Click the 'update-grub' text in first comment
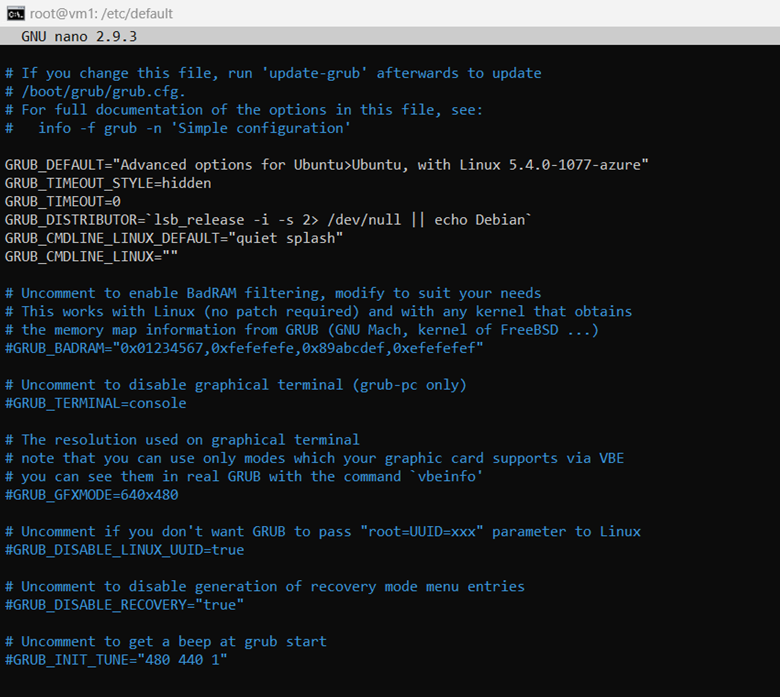 click(x=314, y=73)
